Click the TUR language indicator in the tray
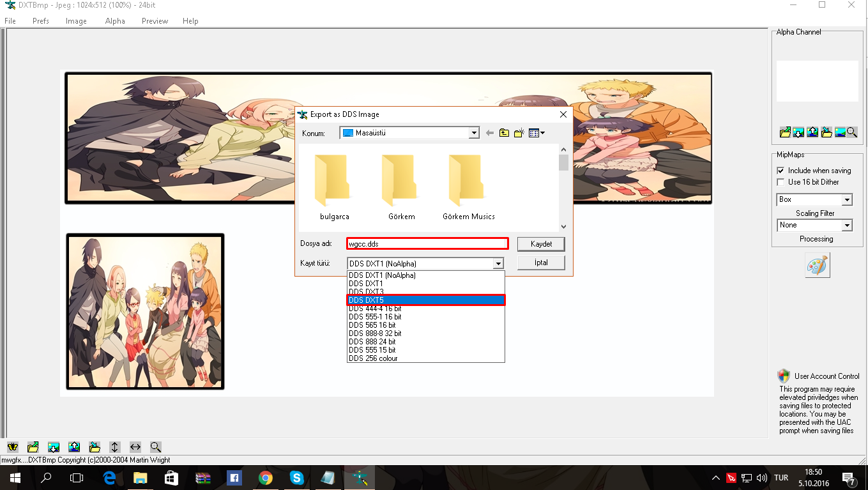 point(780,478)
